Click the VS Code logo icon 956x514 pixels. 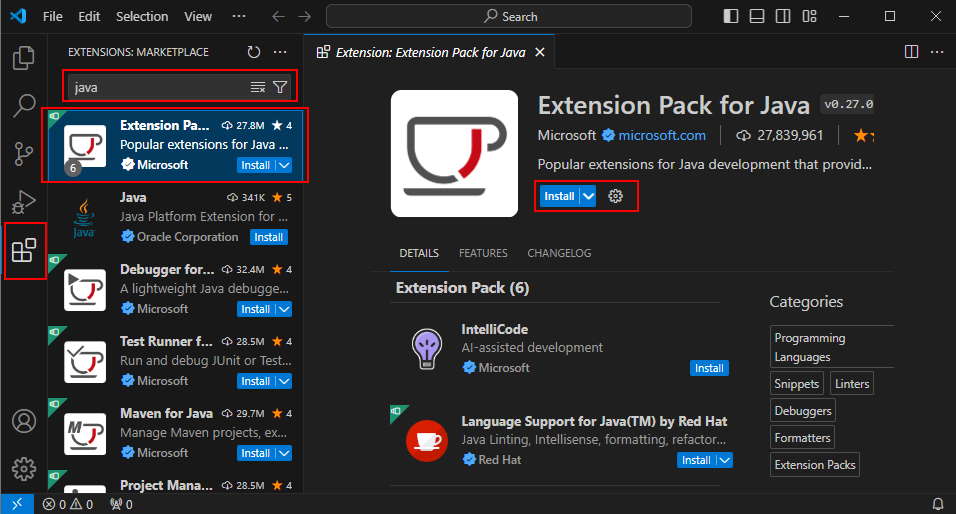click(18, 16)
